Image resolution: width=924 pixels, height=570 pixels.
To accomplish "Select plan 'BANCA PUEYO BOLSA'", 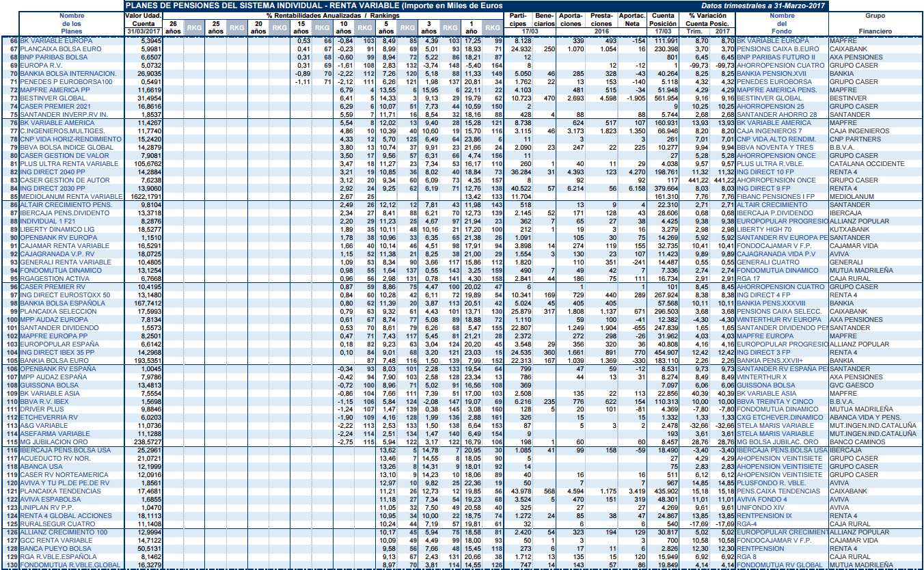I will tap(56, 548).
